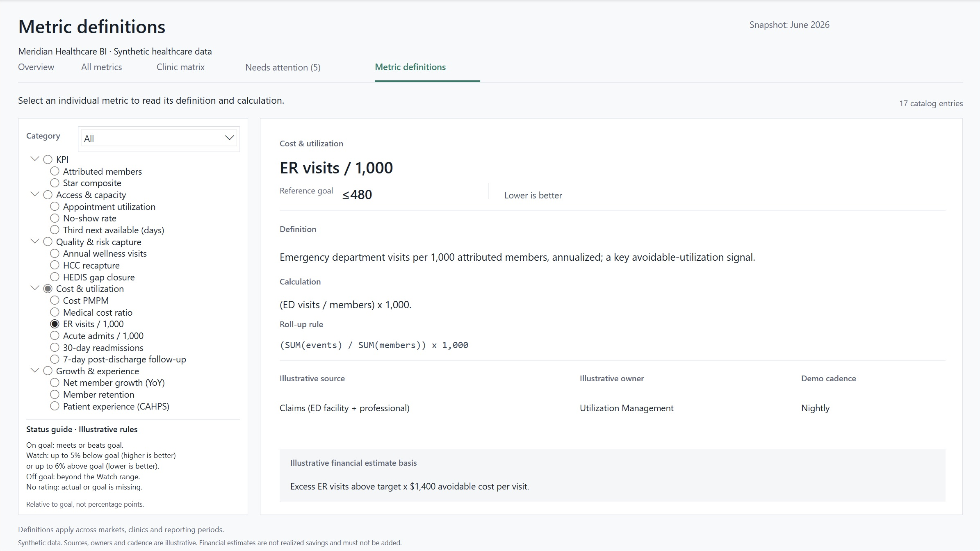Collapse the Quality & risk capture chevron
The image size is (980, 551).
point(35,241)
